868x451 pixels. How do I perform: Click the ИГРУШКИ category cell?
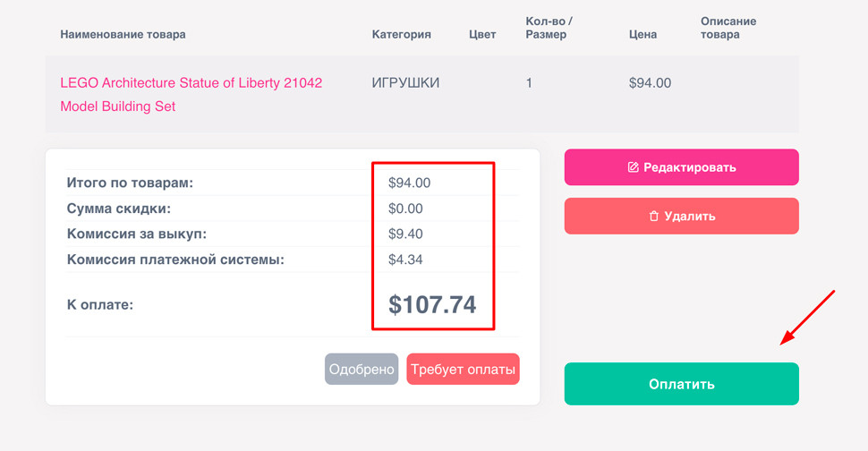tap(405, 83)
